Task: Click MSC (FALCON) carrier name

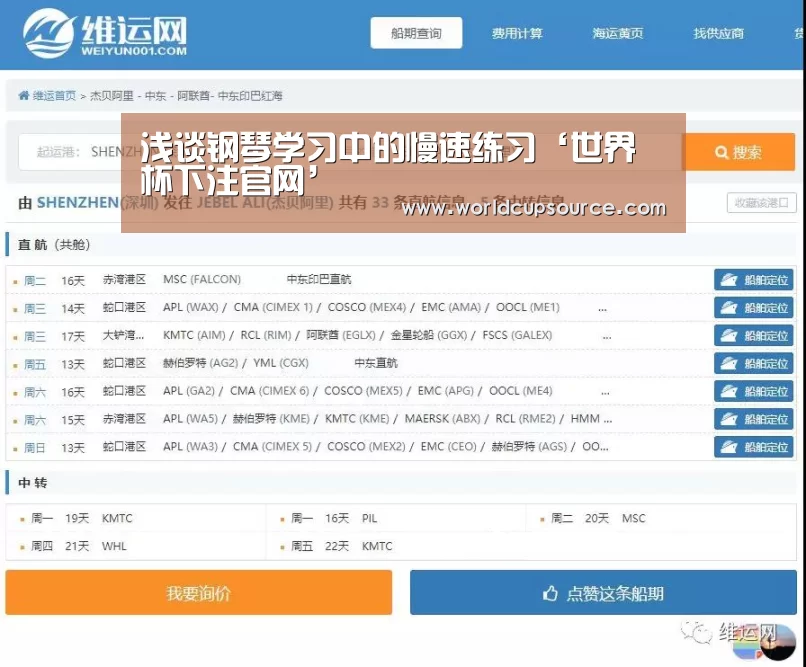Action: tap(202, 279)
